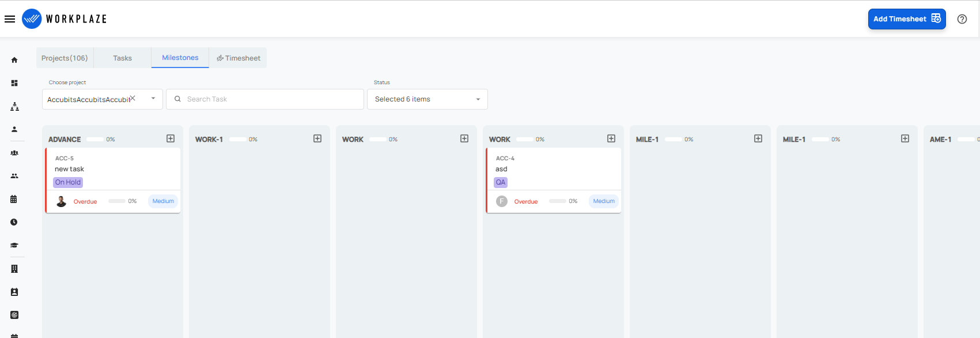The image size is (980, 338).
Task: Click the search magnifier icon
Action: point(177,99)
